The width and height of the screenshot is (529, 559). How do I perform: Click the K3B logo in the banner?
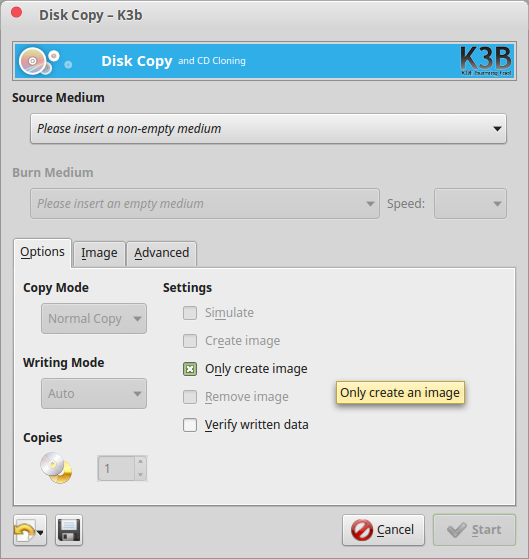[x=487, y=61]
